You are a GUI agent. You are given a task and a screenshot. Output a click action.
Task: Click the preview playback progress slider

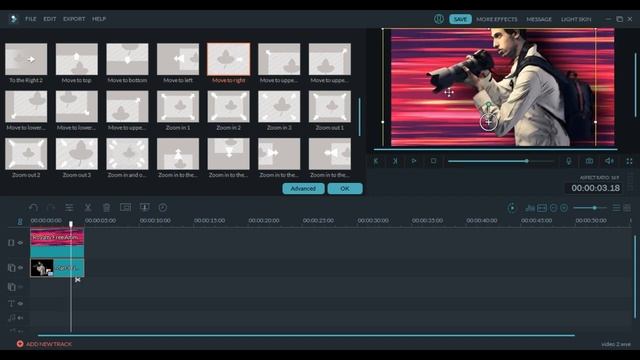[500, 161]
